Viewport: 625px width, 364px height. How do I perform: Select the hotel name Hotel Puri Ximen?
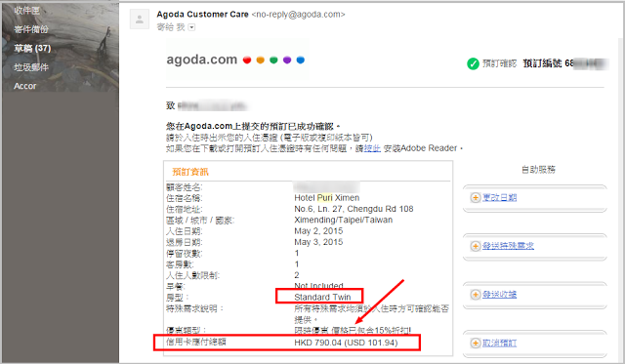(x=327, y=198)
